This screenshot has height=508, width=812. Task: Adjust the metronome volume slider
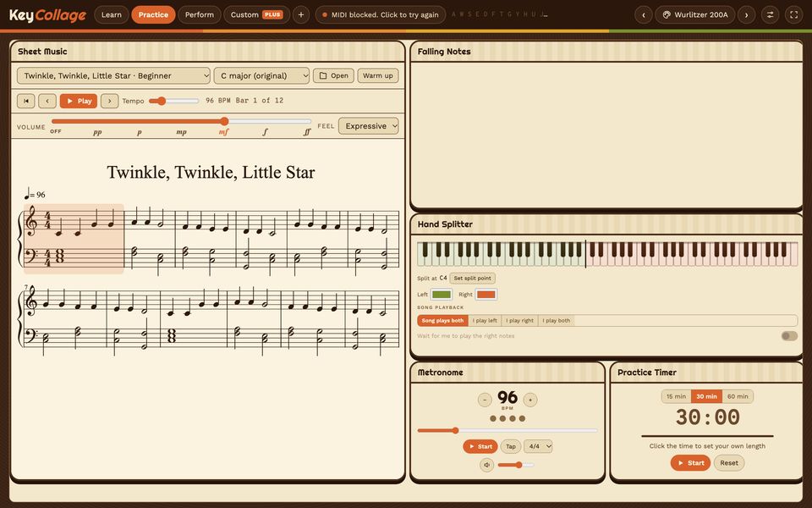(x=515, y=465)
